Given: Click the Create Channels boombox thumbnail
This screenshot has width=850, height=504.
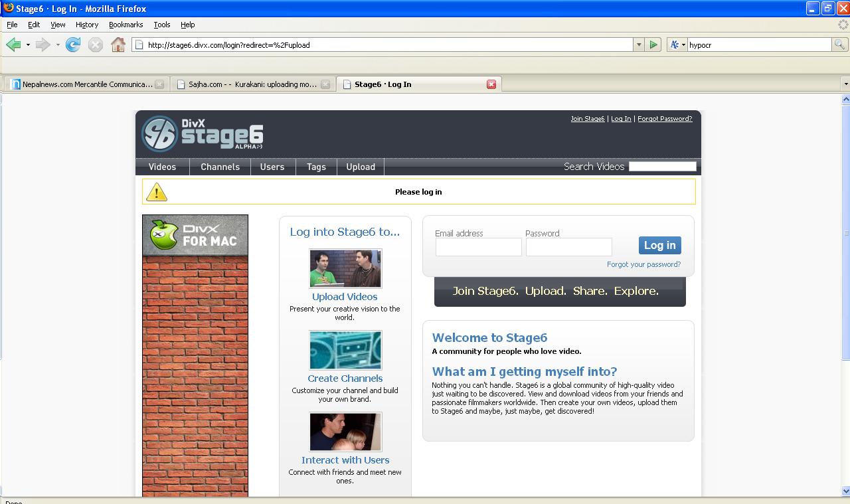Looking at the screenshot, I should (345, 350).
